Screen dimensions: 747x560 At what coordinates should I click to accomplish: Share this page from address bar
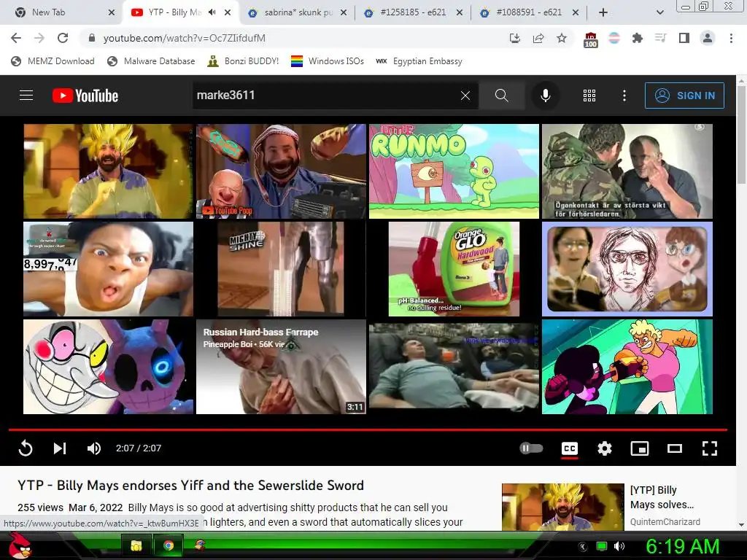[538, 38]
